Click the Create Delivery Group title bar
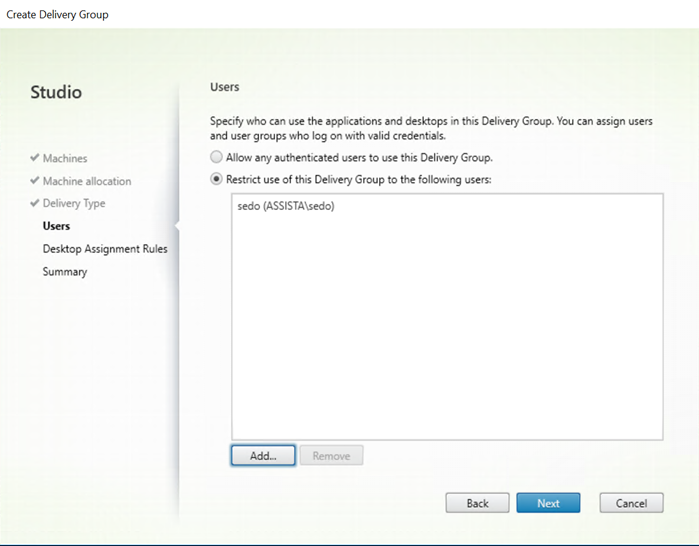Screen dimensions: 699x546 coord(350,14)
